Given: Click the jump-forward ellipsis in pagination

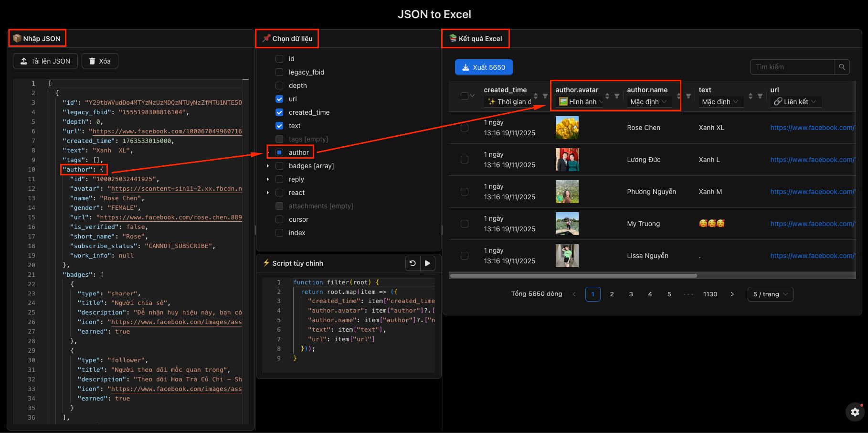Looking at the screenshot, I should [x=688, y=294].
